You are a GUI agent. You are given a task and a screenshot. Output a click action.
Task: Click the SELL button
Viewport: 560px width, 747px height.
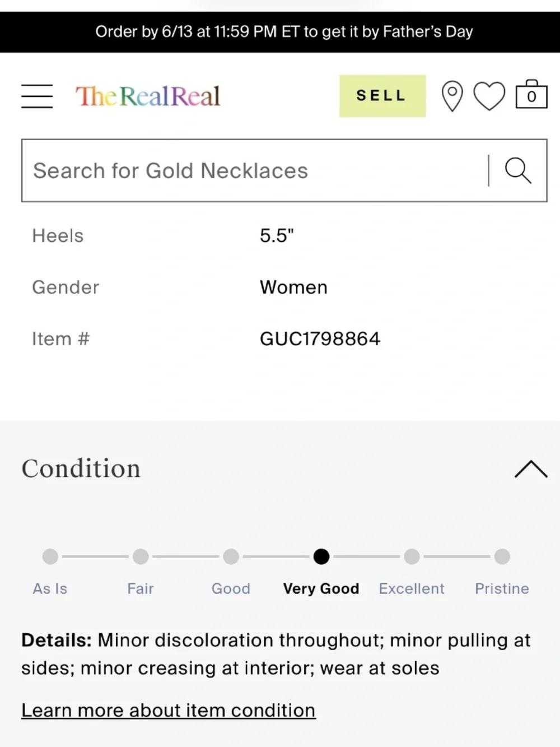[x=382, y=96]
